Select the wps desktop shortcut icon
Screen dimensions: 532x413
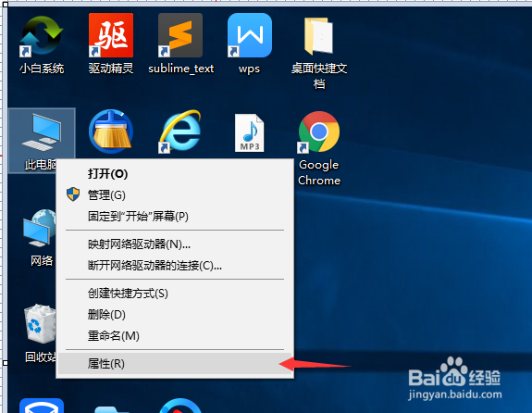[250, 35]
